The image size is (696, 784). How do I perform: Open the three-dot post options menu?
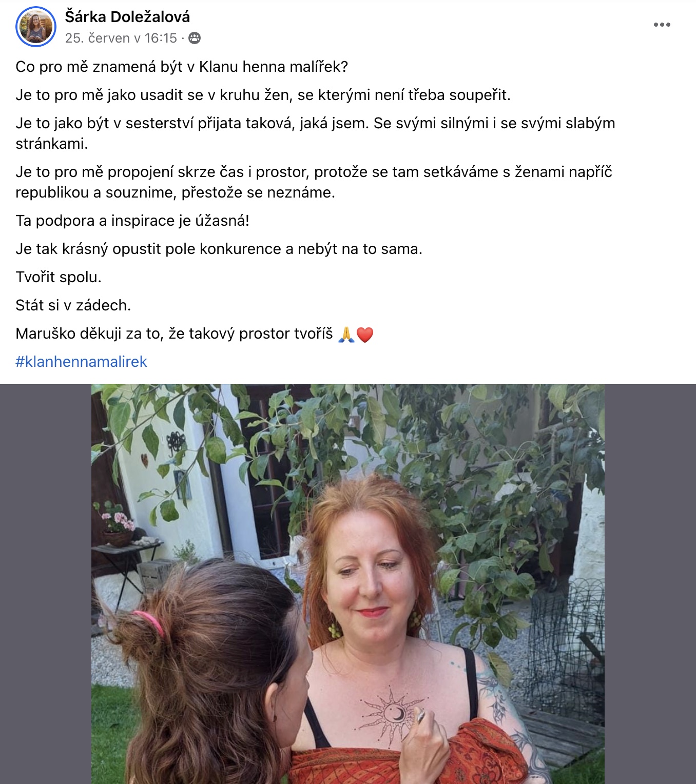[x=662, y=25]
